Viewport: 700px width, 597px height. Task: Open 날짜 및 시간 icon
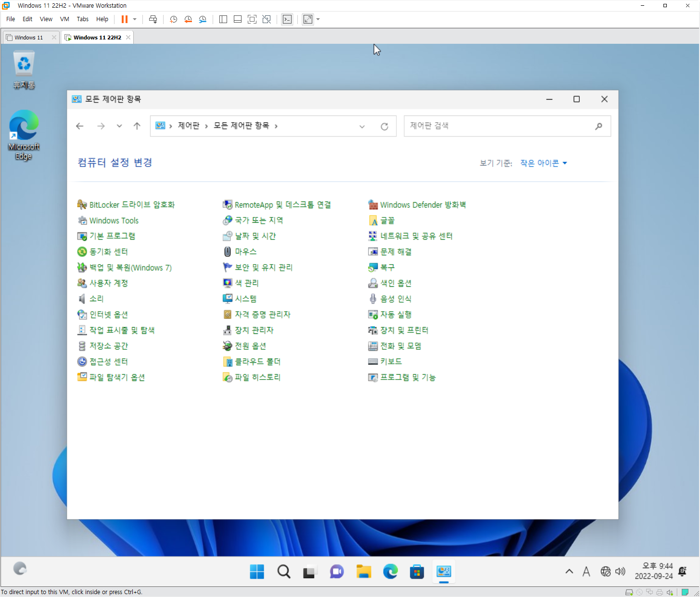228,236
